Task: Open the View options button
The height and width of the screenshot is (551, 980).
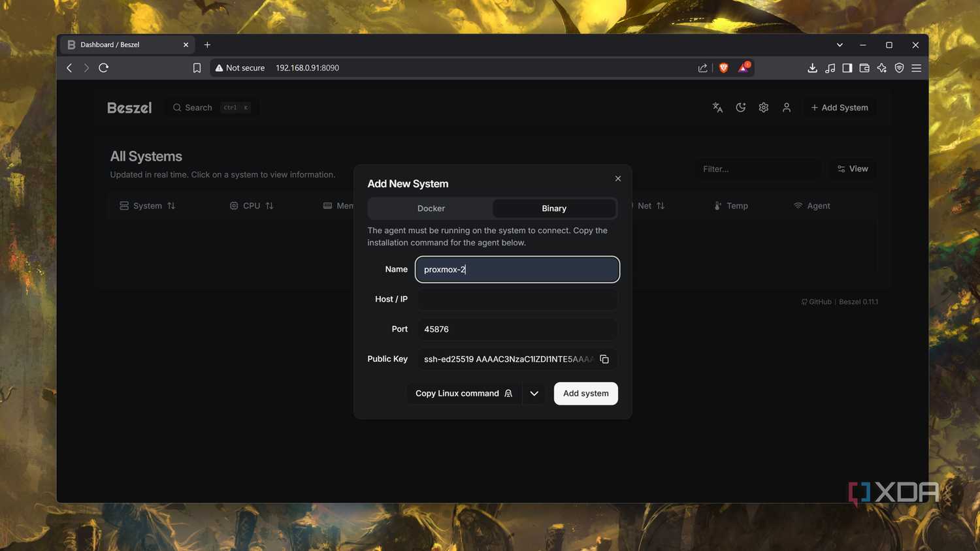Action: tap(853, 169)
